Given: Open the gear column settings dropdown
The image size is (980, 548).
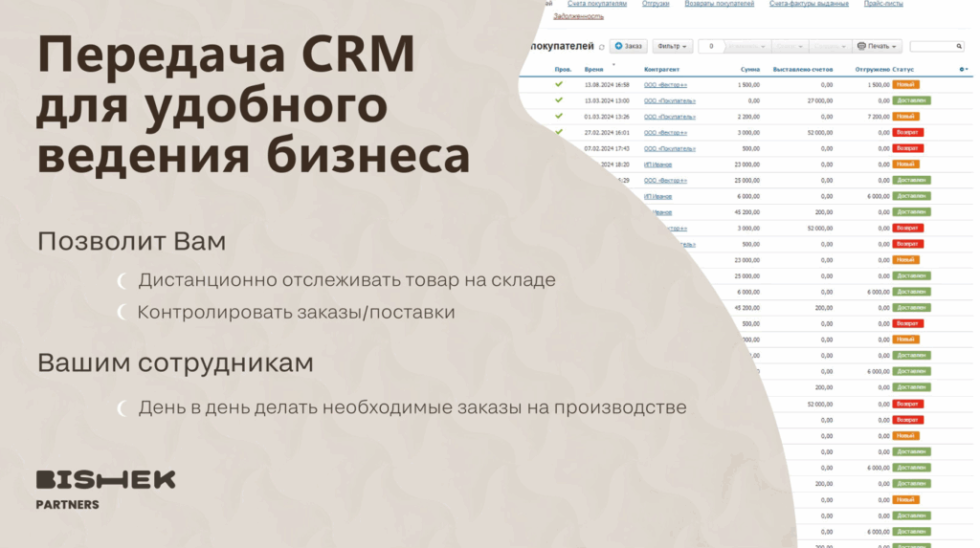Looking at the screenshot, I should 964,69.
